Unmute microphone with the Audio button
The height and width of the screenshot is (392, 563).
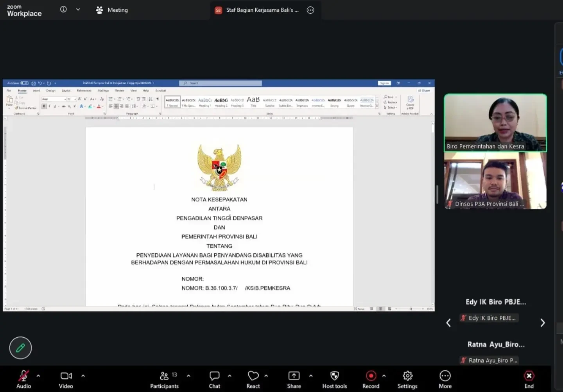pyautogui.click(x=23, y=379)
